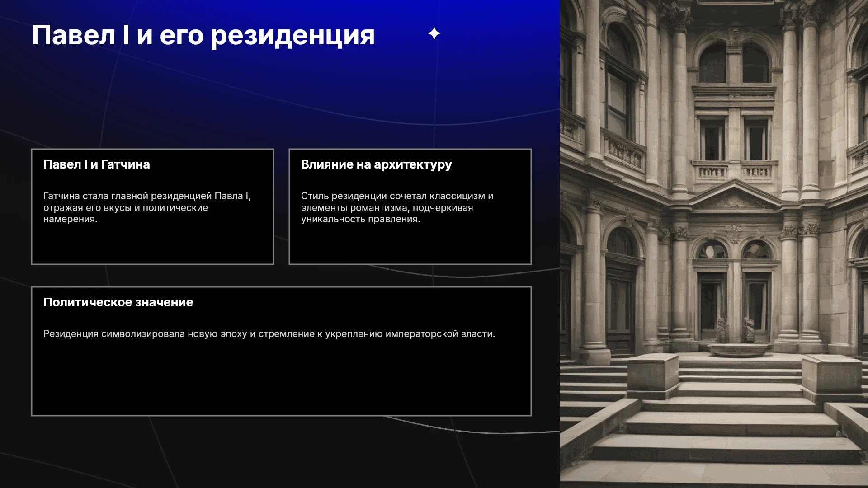Image resolution: width=868 pixels, height=488 pixels.
Task: Select the slide title 'Павел I и его резиденция'
Action: (203, 35)
